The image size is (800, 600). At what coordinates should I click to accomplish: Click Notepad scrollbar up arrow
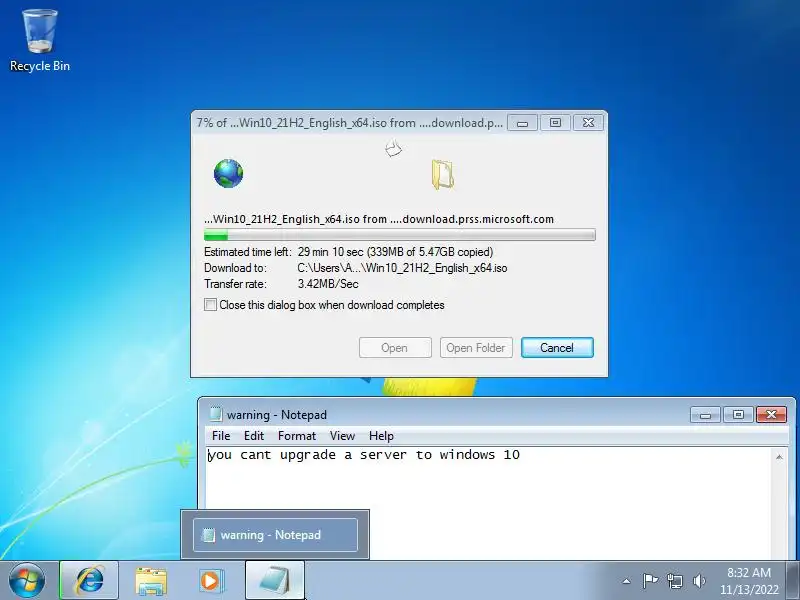779,457
